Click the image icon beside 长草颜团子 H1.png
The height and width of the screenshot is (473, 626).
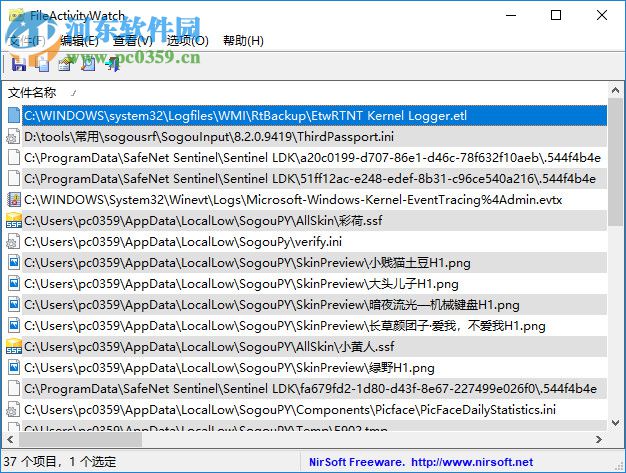(x=14, y=326)
